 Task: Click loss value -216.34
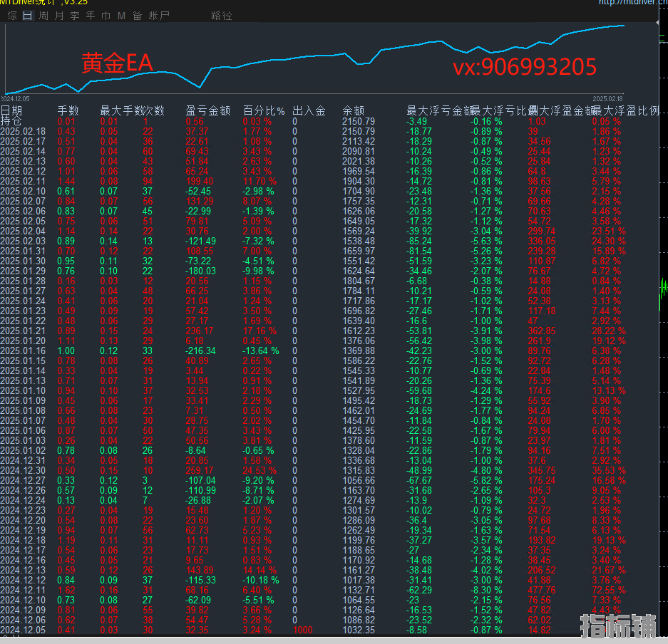click(200, 350)
